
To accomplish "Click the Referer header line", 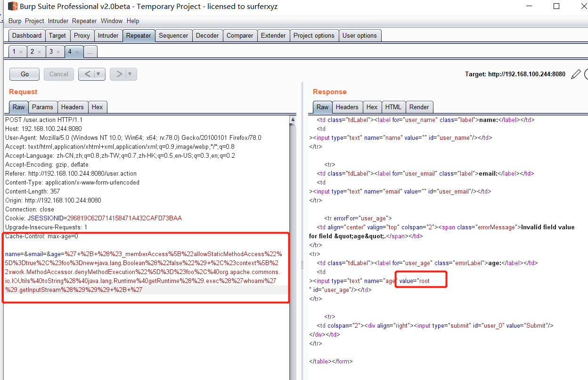I will point(71,173).
